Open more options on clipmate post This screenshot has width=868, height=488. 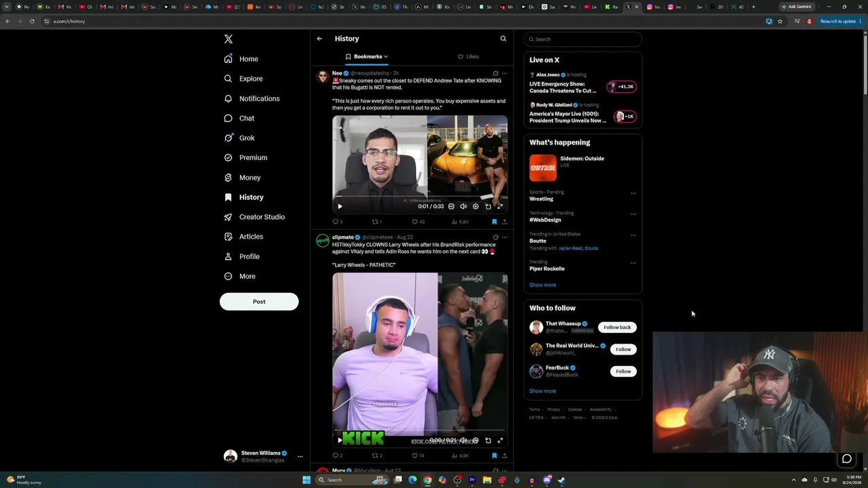pyautogui.click(x=505, y=237)
